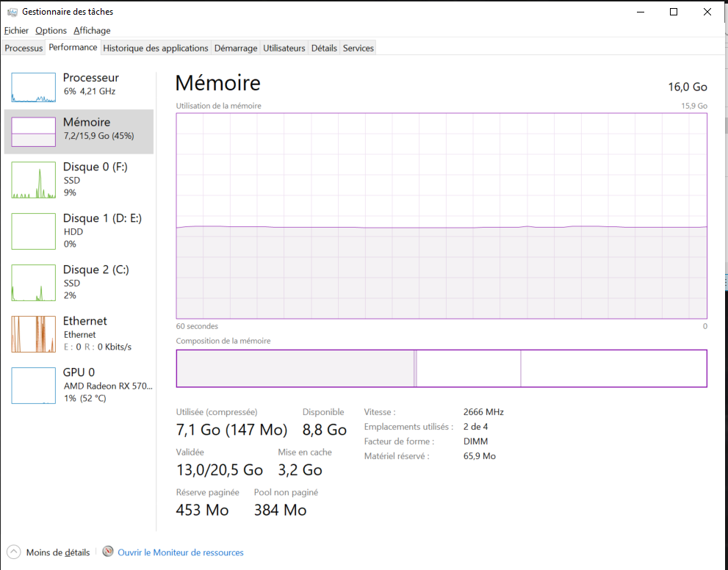Click the Composition de la mémoire bar

tap(441, 368)
